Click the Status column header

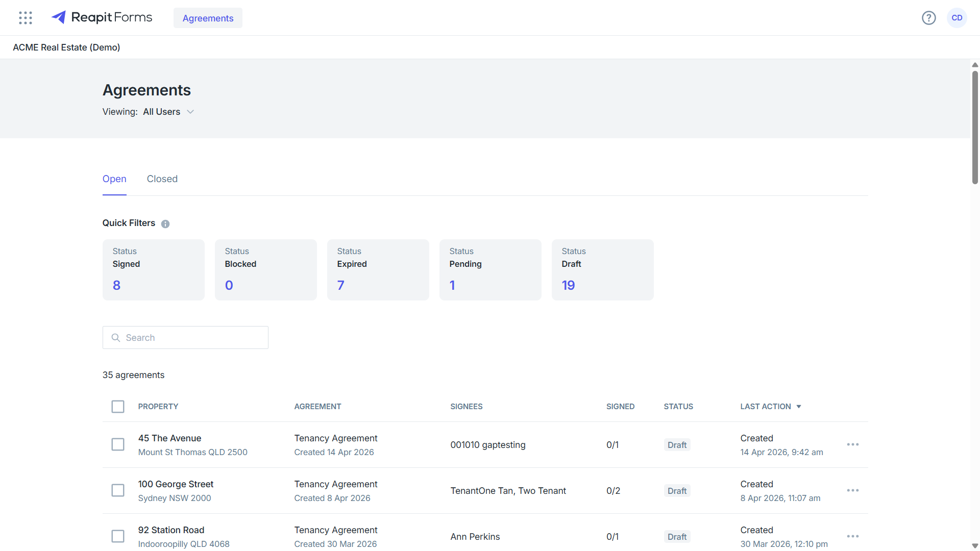(678, 407)
